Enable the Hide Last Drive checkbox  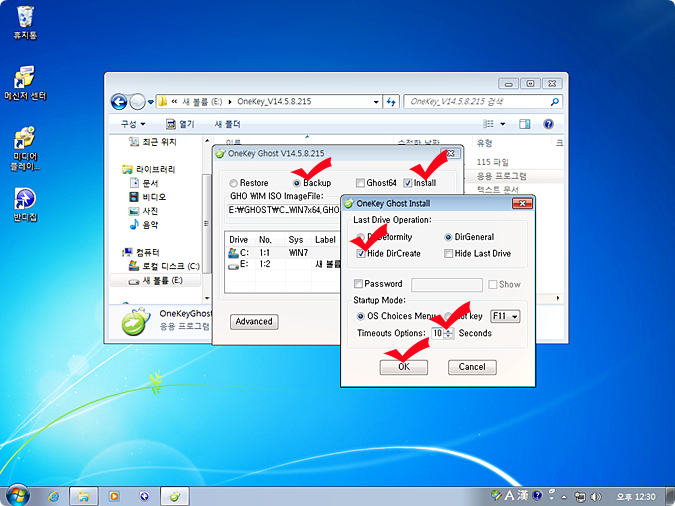click(449, 254)
